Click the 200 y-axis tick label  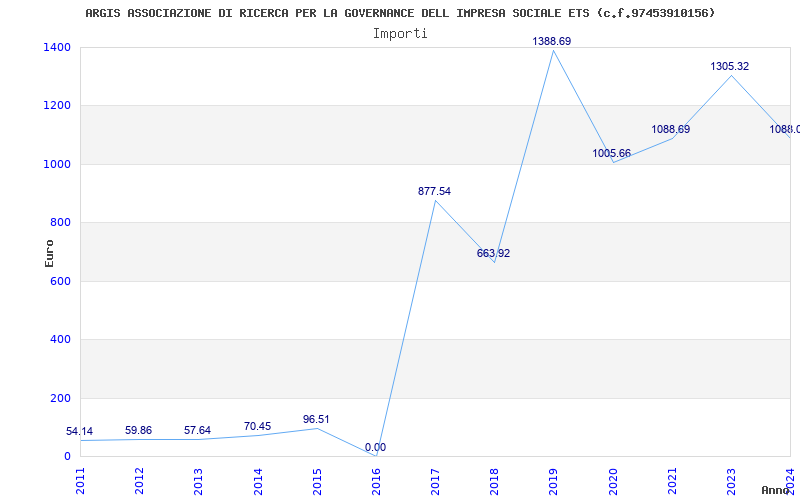(60, 398)
